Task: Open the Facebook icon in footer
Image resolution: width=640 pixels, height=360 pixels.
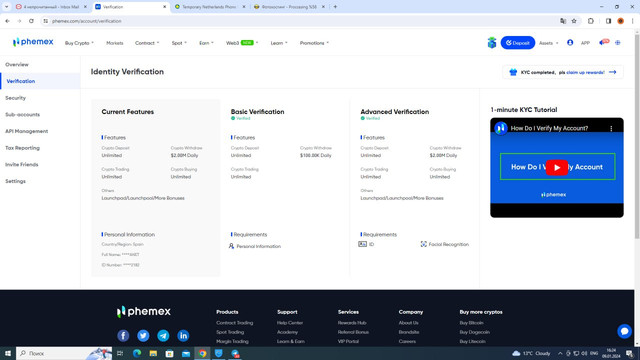Action: tap(123, 336)
